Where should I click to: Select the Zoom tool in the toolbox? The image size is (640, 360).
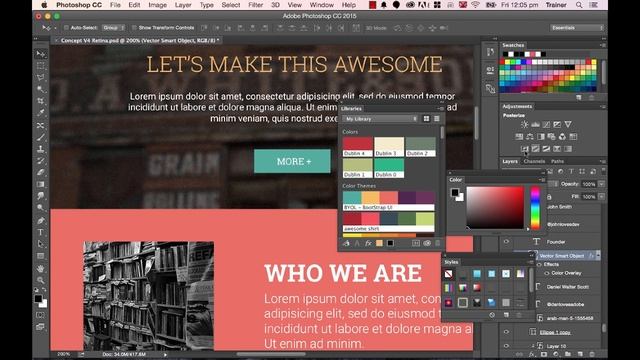(x=40, y=280)
